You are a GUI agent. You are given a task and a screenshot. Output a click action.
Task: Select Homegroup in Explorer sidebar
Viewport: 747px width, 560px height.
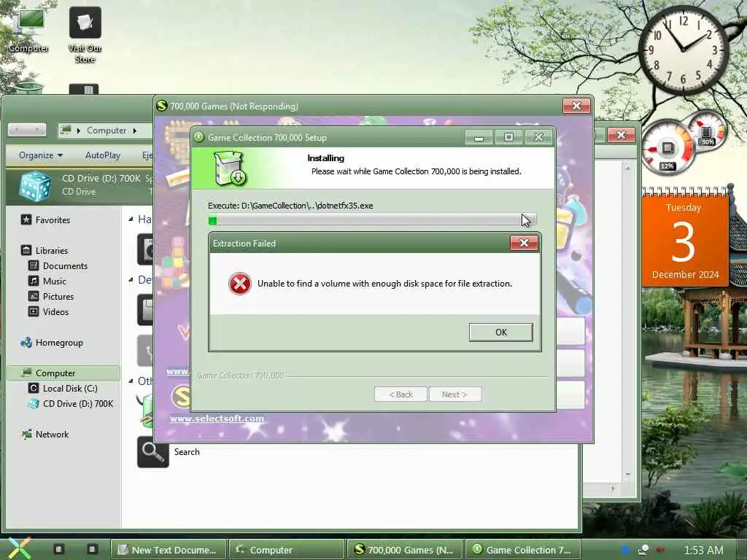59,343
